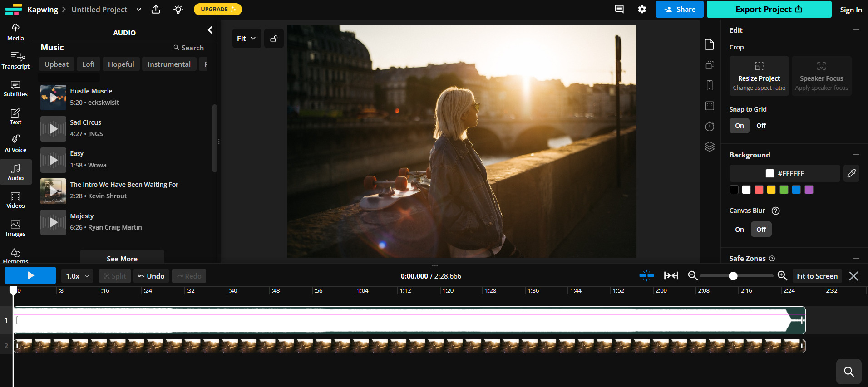
Task: Turn Snap to Grid off
Action: [761, 126]
